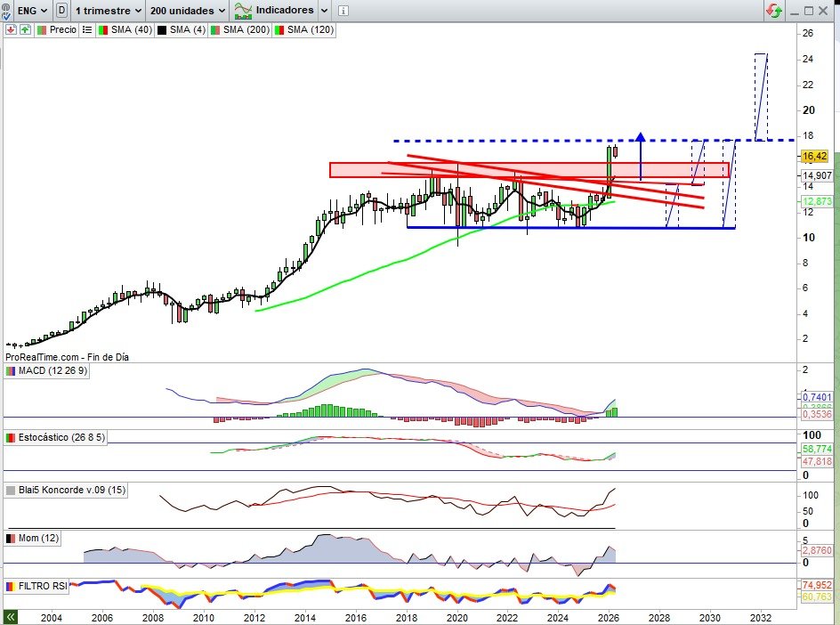
Task: Click the green up-arrow icon above the chart
Action: point(25,29)
